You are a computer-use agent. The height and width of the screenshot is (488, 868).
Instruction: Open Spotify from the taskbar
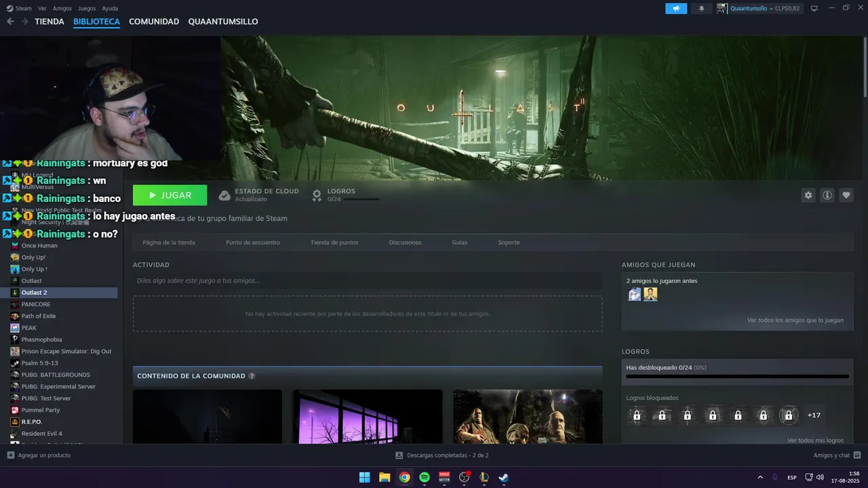(x=425, y=477)
